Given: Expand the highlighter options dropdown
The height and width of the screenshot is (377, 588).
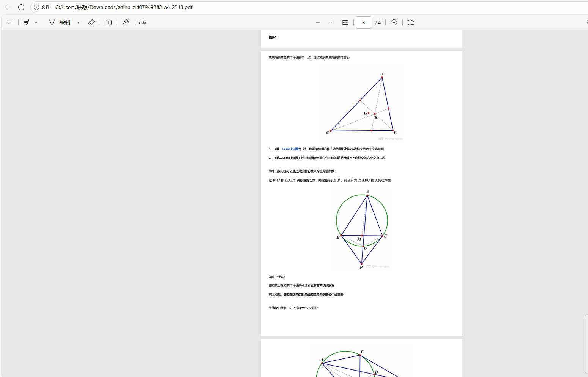Looking at the screenshot, I should [36, 22].
